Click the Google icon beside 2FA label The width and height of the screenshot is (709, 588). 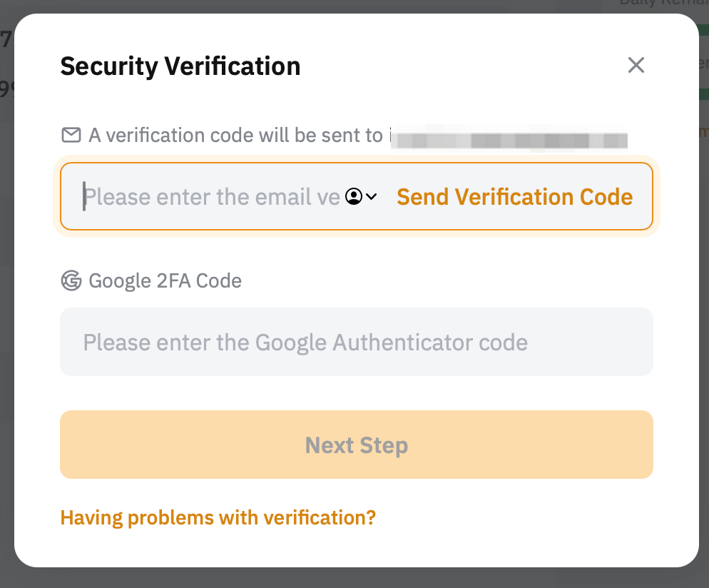click(x=71, y=280)
